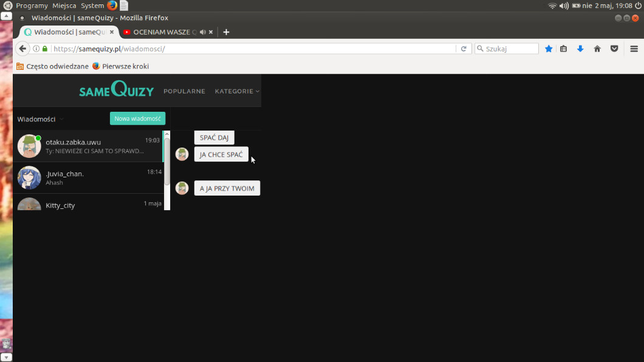Open the Programy menu
Image resolution: width=644 pixels, height=362 pixels.
(32, 5)
